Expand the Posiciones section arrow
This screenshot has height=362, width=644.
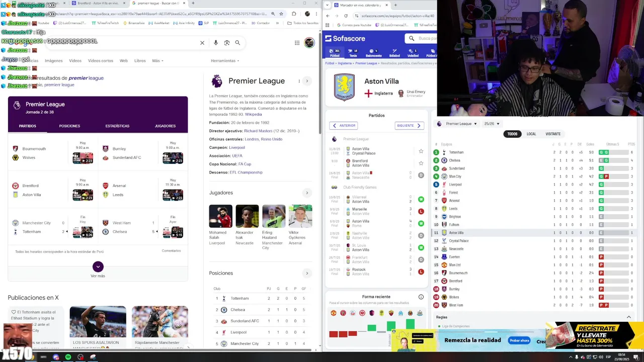tap(307, 273)
